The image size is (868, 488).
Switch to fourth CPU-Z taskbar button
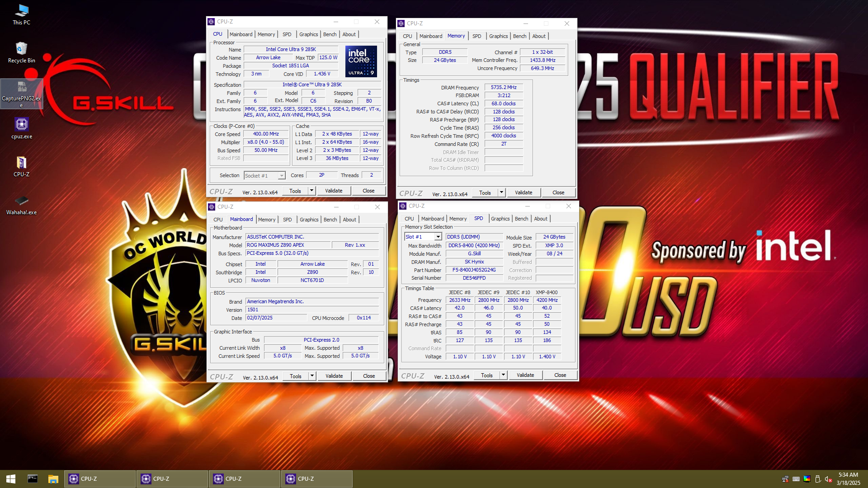pos(317,479)
